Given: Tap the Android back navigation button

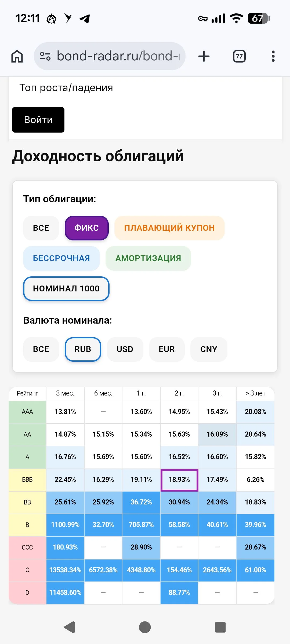Looking at the screenshot, I should click(70, 627).
